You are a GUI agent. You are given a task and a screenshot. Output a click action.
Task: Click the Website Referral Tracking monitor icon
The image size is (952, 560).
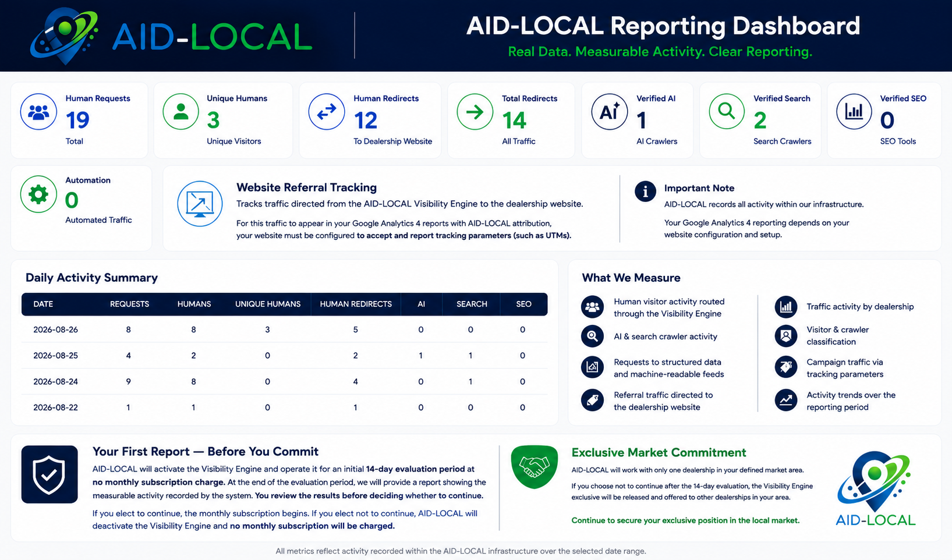[x=200, y=204]
